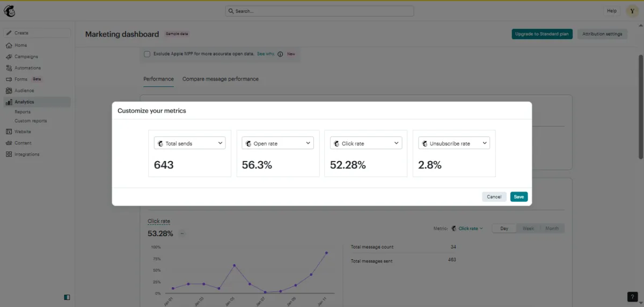Open Attribution settings
The width and height of the screenshot is (644, 307).
pos(602,34)
